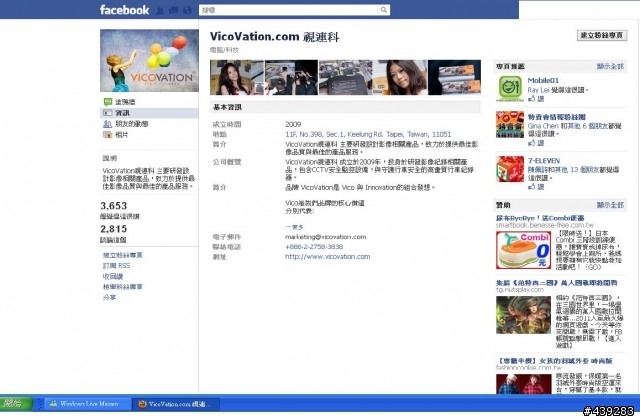Open first photo of woman in red
The image size is (640, 419).
tap(237, 78)
